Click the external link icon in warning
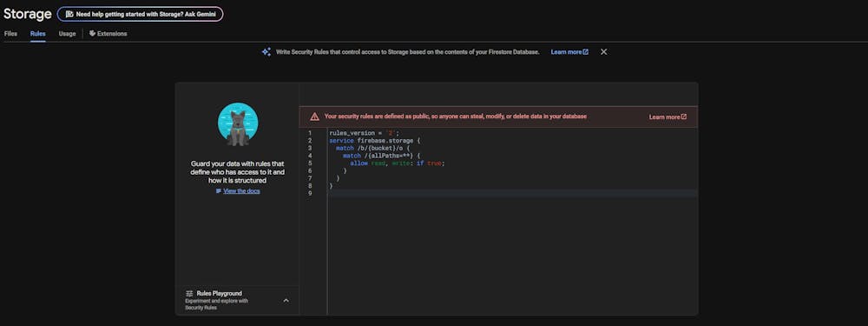 coord(684,117)
